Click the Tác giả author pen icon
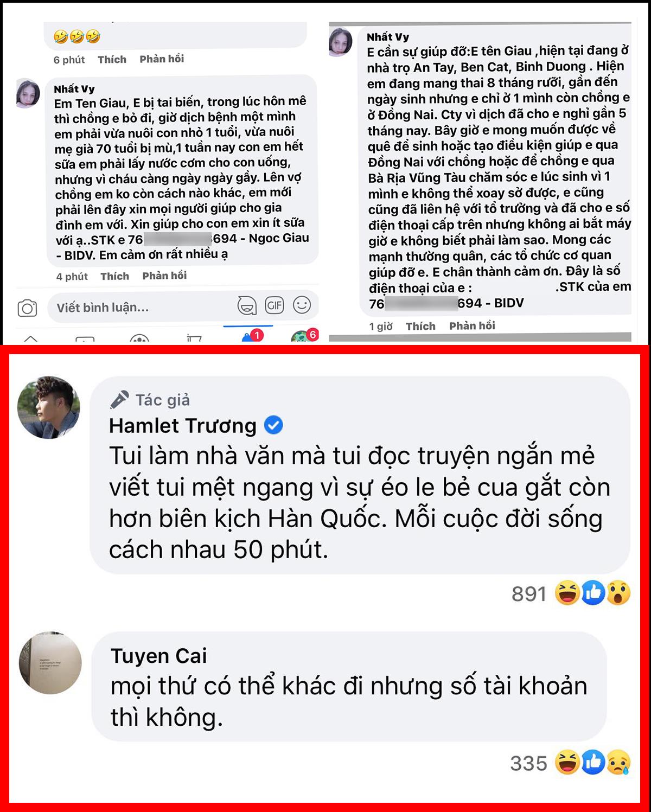Image resolution: width=651 pixels, height=812 pixels. pyautogui.click(x=119, y=400)
